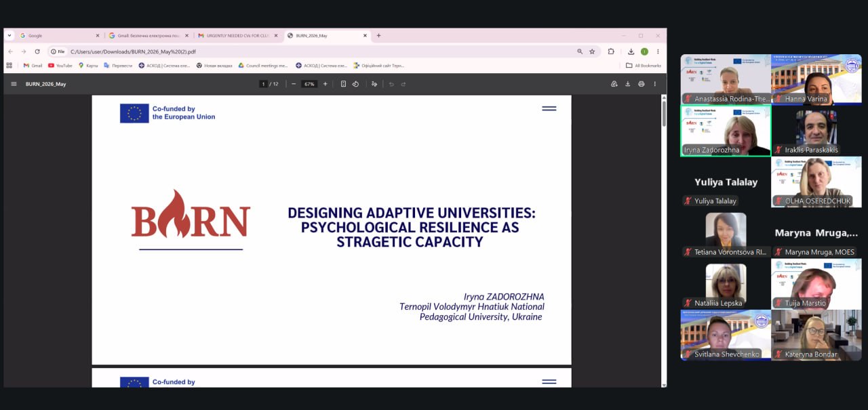Open browser extensions puzzle icon

[x=611, y=52]
